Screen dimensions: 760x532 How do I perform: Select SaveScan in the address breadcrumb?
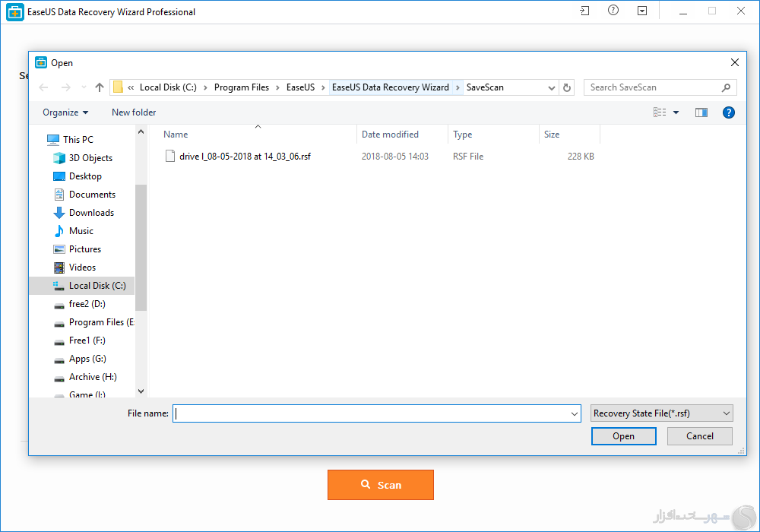(485, 87)
